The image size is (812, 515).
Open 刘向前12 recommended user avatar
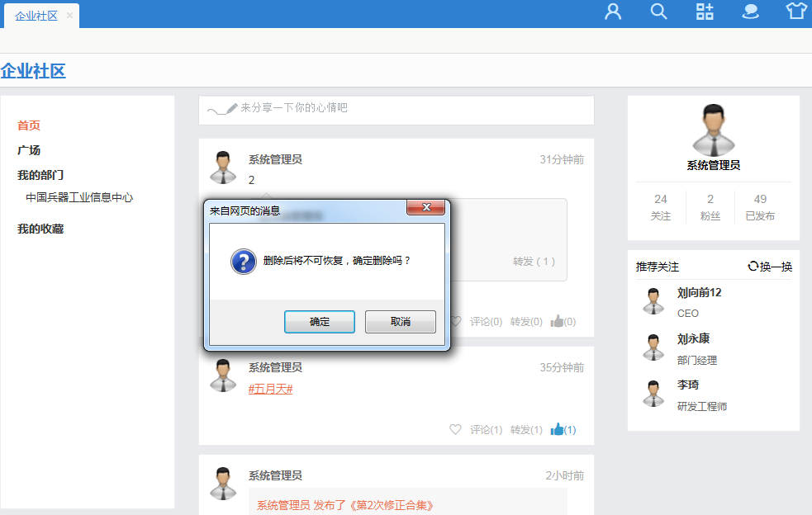coord(653,301)
